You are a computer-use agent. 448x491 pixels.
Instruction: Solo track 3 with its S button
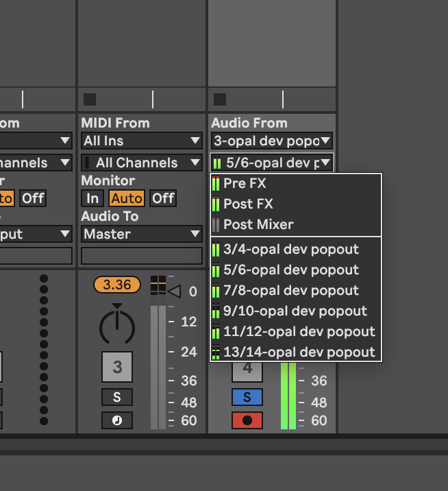point(117,397)
